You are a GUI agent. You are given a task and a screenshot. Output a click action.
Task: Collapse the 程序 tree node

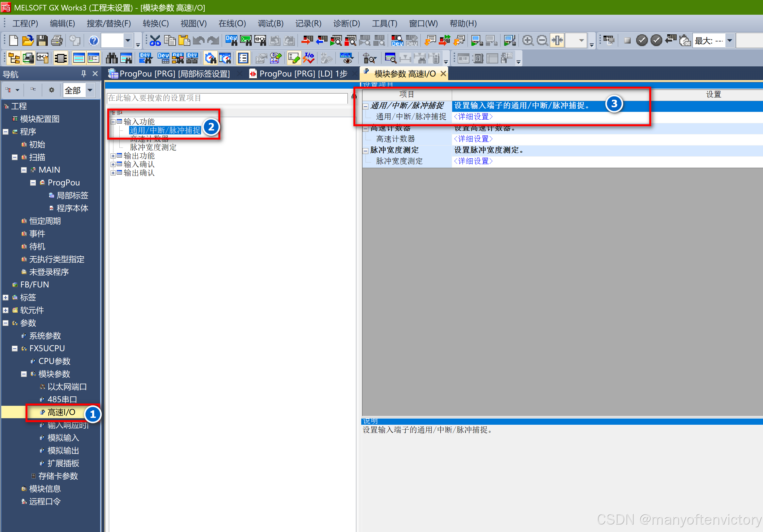(x=6, y=131)
